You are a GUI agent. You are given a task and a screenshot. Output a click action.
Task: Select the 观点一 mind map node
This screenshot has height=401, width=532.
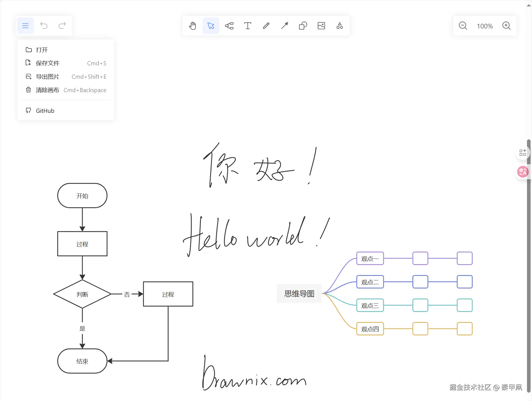click(x=370, y=259)
